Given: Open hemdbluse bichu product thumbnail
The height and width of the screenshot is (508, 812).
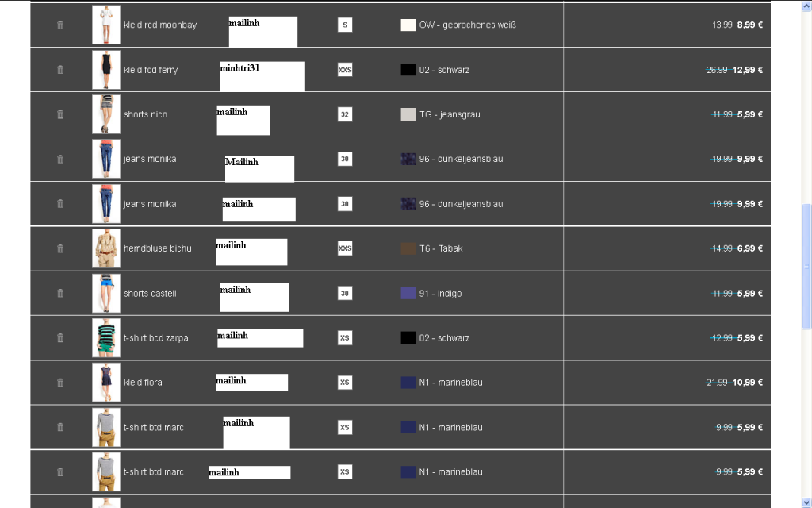Looking at the screenshot, I should [x=105, y=248].
